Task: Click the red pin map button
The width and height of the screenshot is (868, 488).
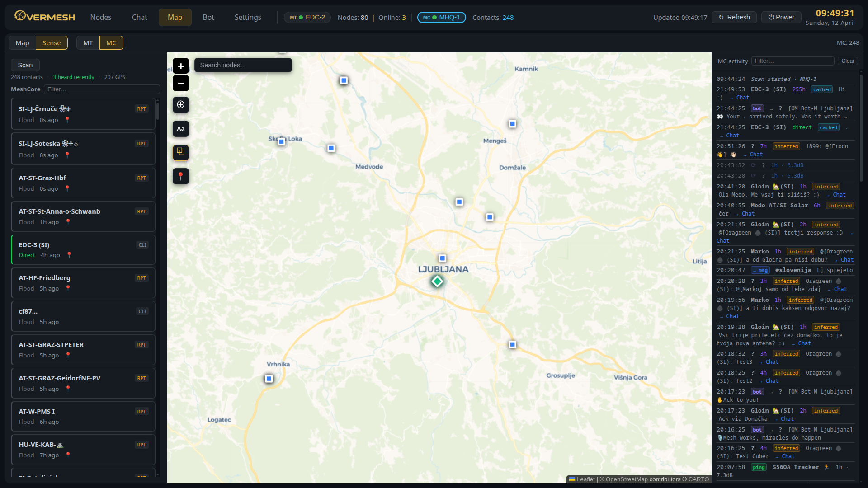Action: 180,176
